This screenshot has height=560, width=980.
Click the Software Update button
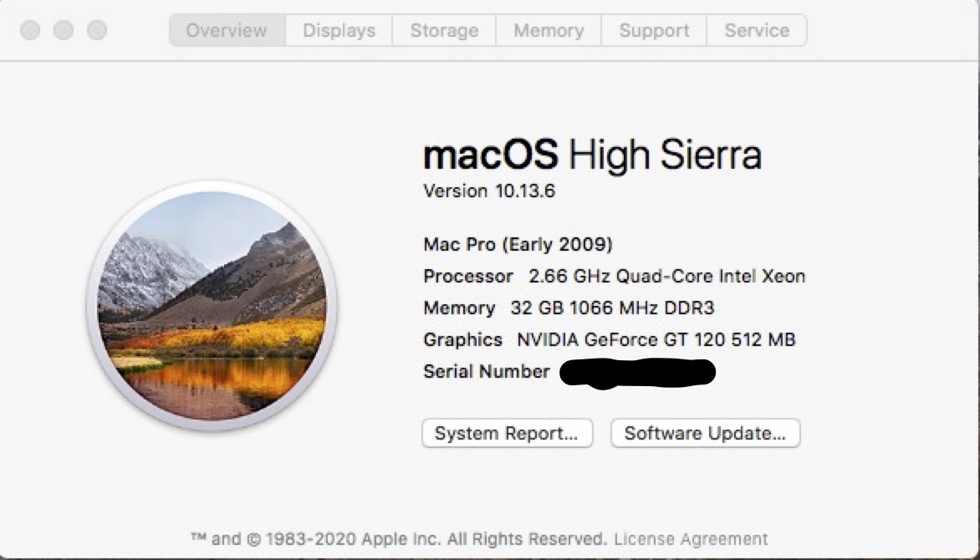coord(705,434)
